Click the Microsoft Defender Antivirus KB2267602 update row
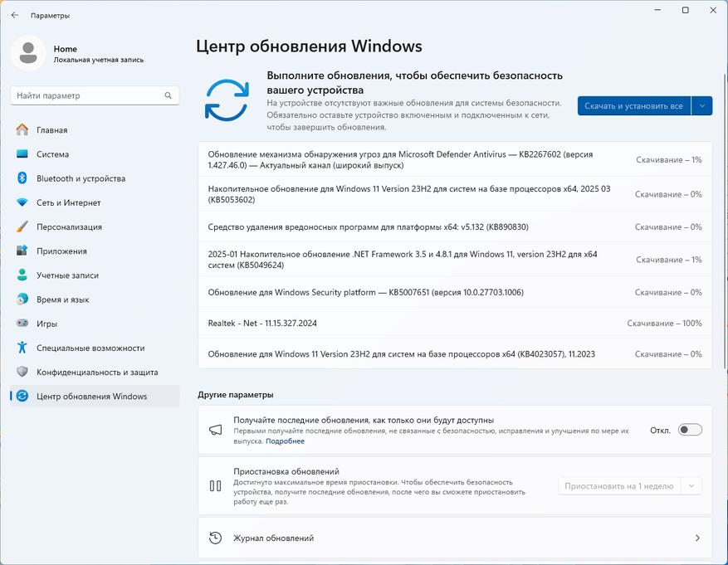 (x=455, y=159)
